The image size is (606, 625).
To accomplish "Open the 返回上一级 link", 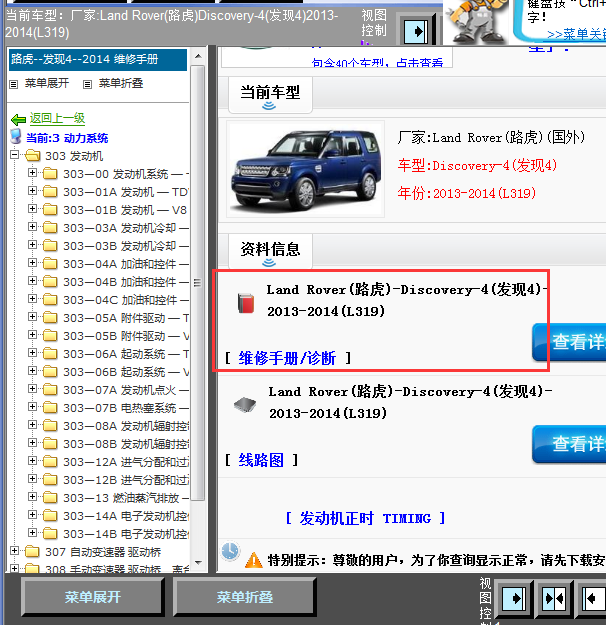I will pos(57,118).
